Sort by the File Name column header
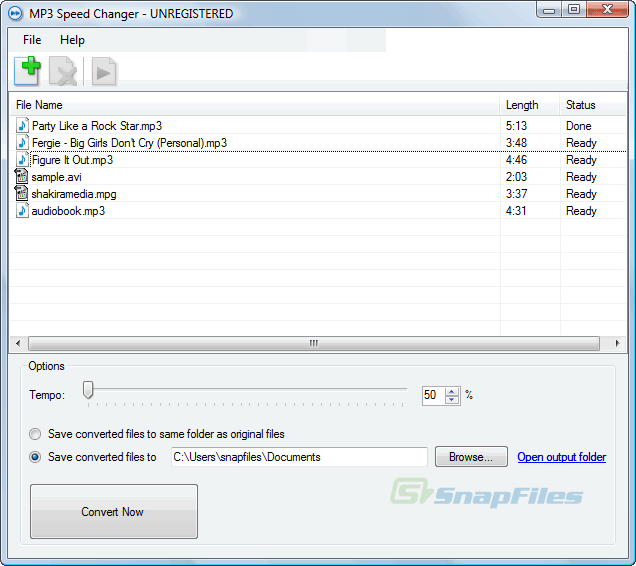636x566 pixels. point(254,105)
